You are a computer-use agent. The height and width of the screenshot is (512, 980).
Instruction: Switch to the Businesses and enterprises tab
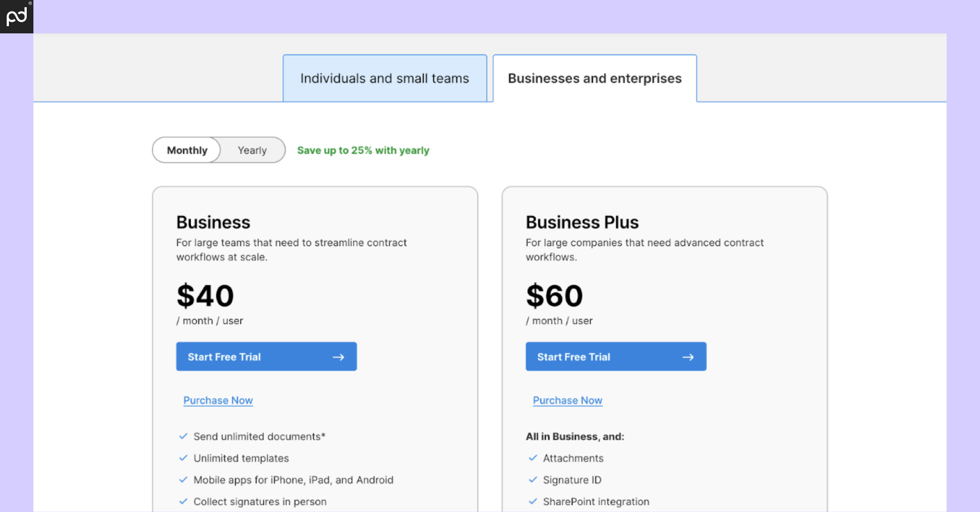[x=594, y=78]
